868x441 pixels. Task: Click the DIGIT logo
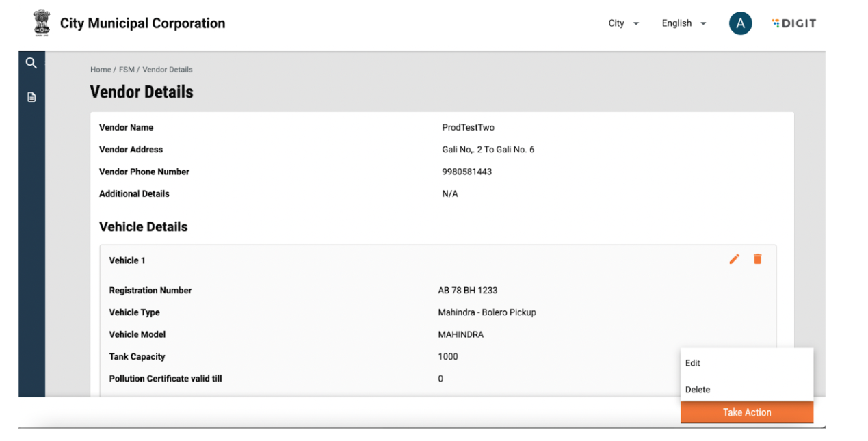coord(793,23)
